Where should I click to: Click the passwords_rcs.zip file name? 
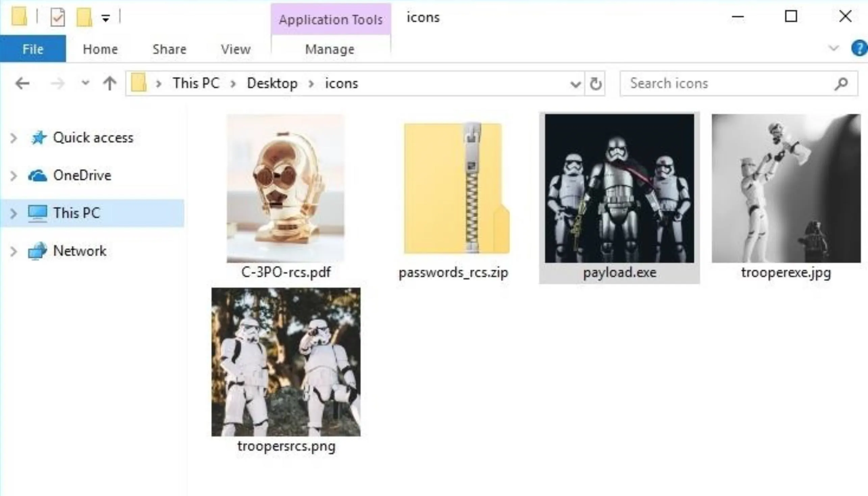coord(454,273)
